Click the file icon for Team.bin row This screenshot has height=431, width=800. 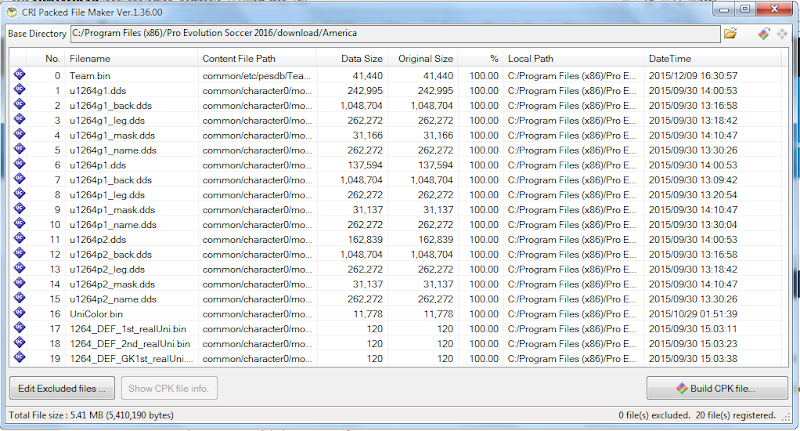pos(19,74)
